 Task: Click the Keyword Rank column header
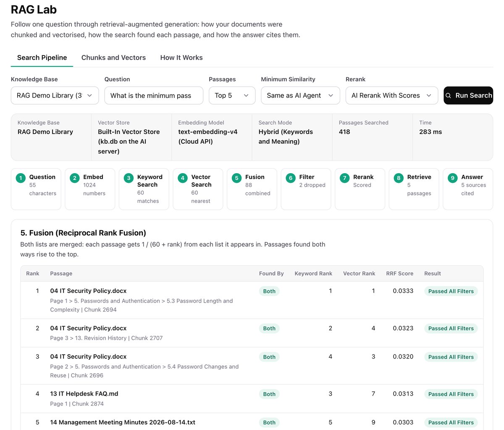(x=313, y=273)
